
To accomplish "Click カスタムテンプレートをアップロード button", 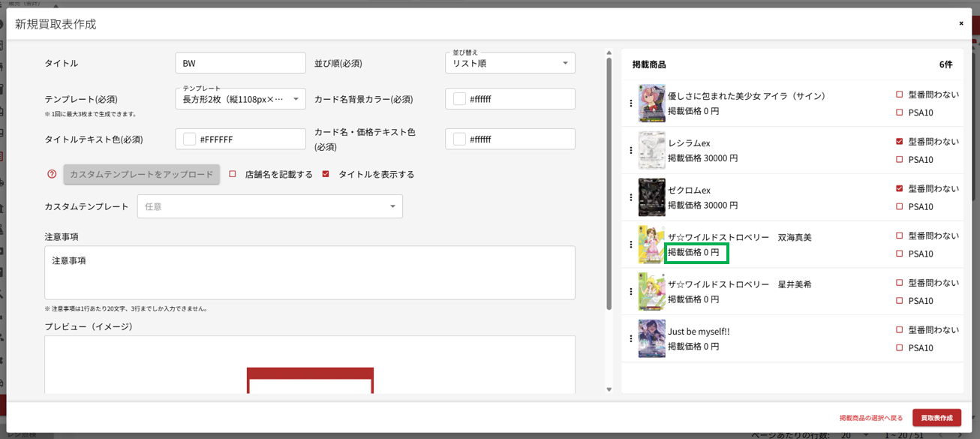I will (x=142, y=174).
